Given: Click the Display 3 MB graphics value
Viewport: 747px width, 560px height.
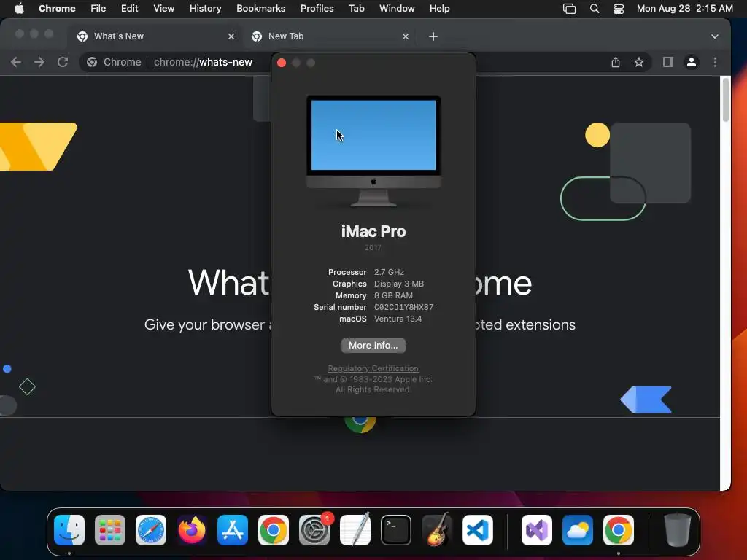Looking at the screenshot, I should pyautogui.click(x=399, y=284).
